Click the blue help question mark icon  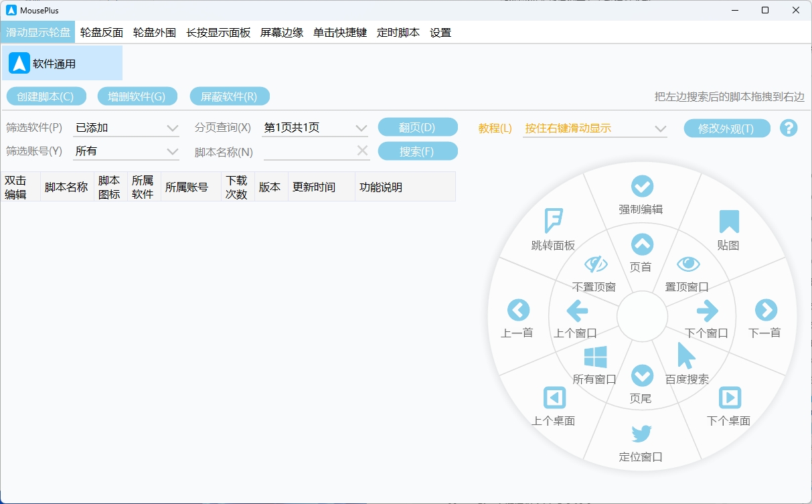point(789,127)
